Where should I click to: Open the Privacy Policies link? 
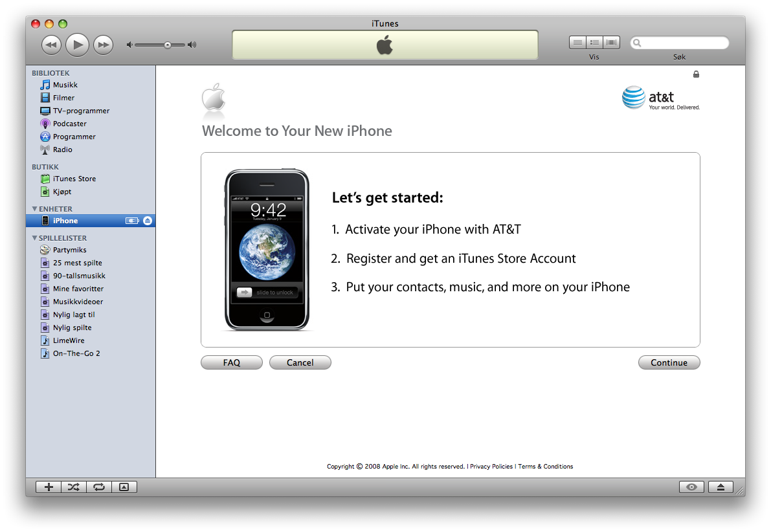[491, 467]
